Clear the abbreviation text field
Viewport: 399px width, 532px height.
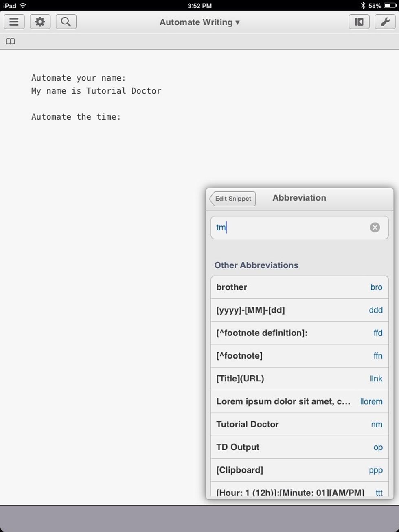pos(375,228)
